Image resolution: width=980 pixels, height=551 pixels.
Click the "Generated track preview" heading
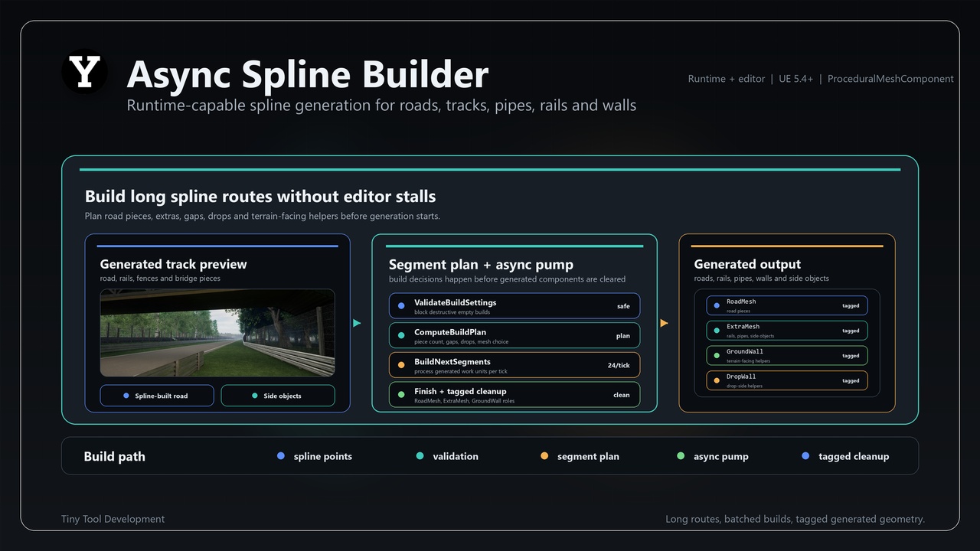pyautogui.click(x=173, y=264)
